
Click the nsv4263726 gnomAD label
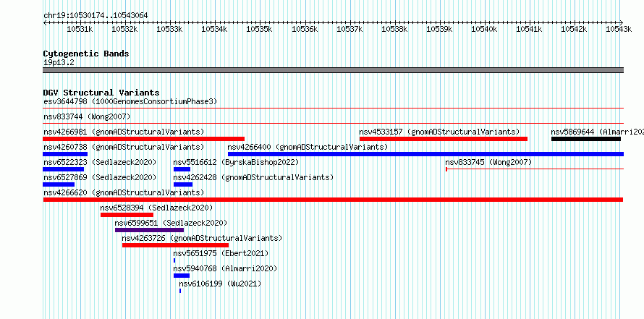pyautogui.click(x=202, y=238)
